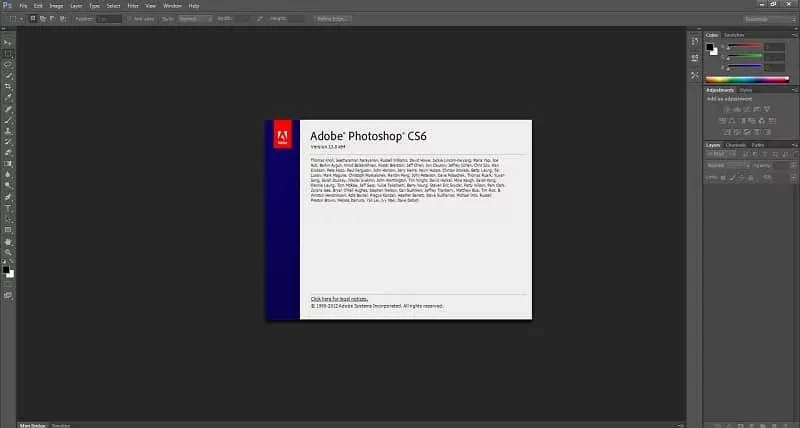Select the Eraser tool
Viewport: 800px width, 428px height.
pyautogui.click(x=8, y=152)
